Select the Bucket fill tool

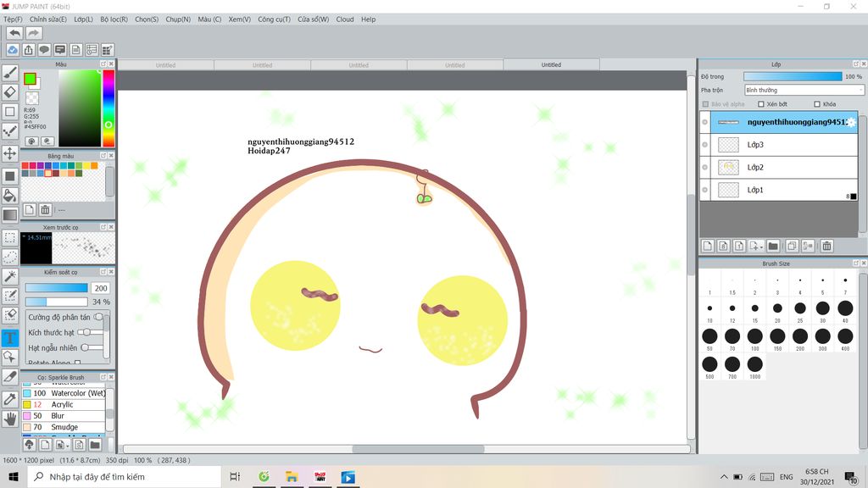click(10, 196)
